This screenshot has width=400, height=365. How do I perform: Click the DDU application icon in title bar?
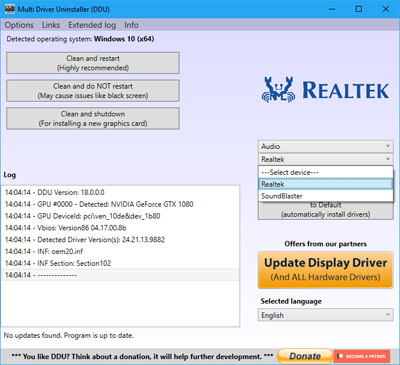click(x=10, y=9)
